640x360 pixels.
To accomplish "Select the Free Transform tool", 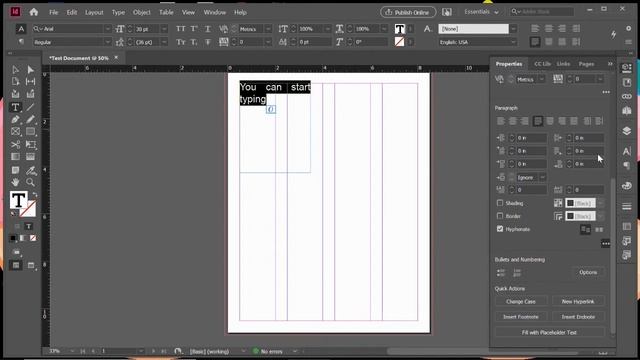I will coord(30,144).
